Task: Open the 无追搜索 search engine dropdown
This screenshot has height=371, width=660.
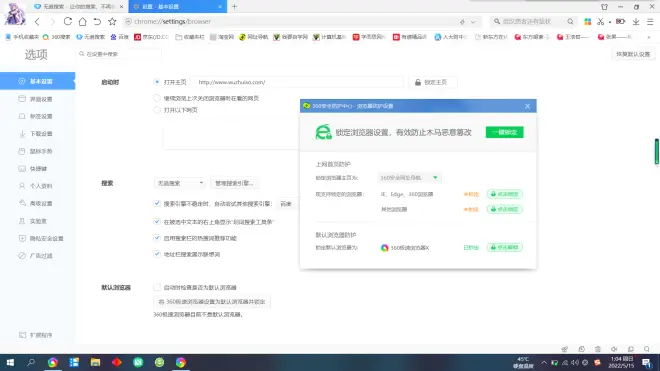Action: coord(180,183)
